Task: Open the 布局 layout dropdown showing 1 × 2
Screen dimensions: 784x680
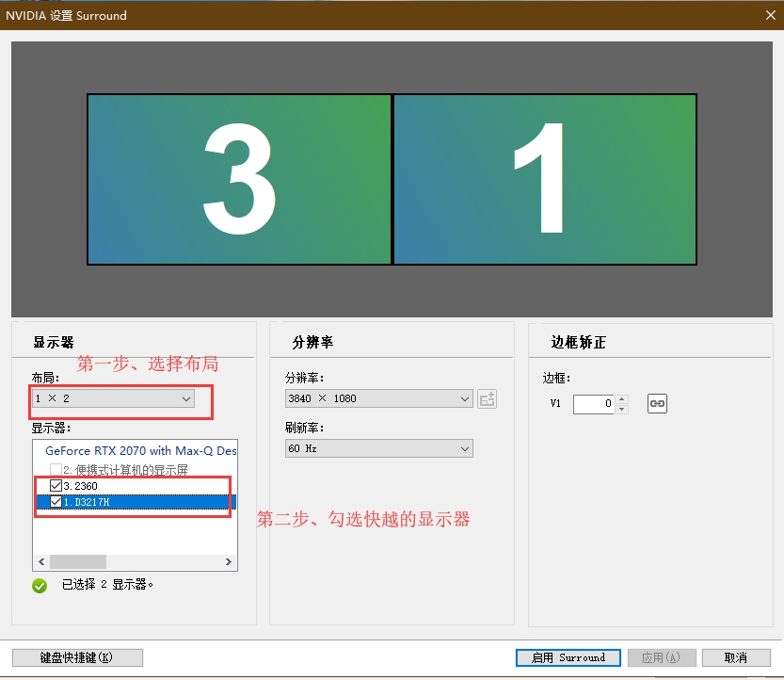Action: click(112, 398)
